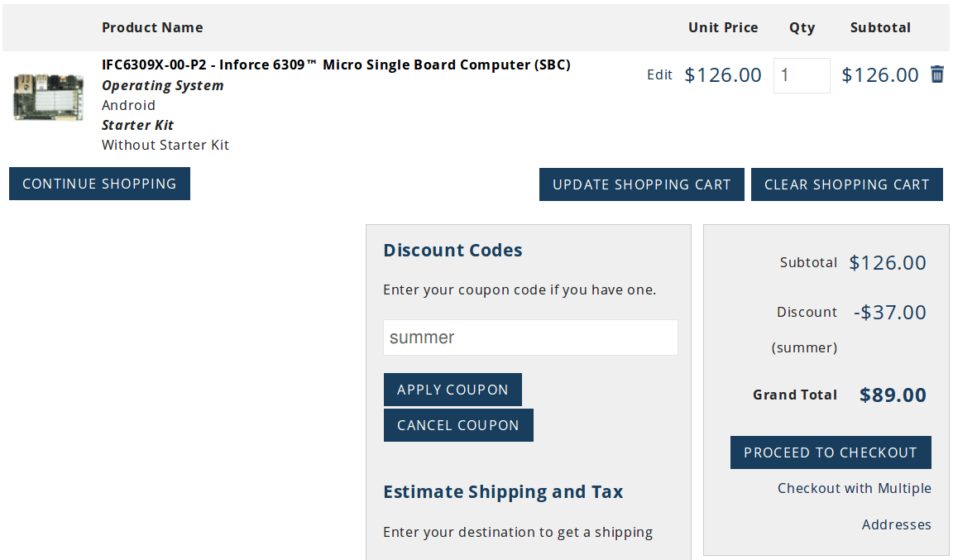Click the Qty column header
This screenshot has width=953, height=560.
pyautogui.click(x=802, y=28)
